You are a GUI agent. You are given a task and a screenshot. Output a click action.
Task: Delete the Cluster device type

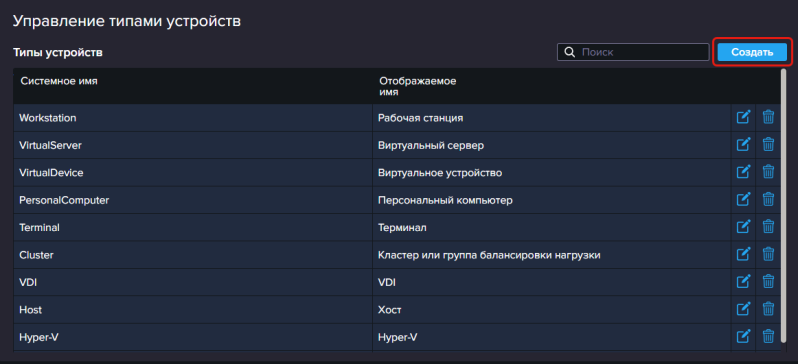tap(768, 255)
